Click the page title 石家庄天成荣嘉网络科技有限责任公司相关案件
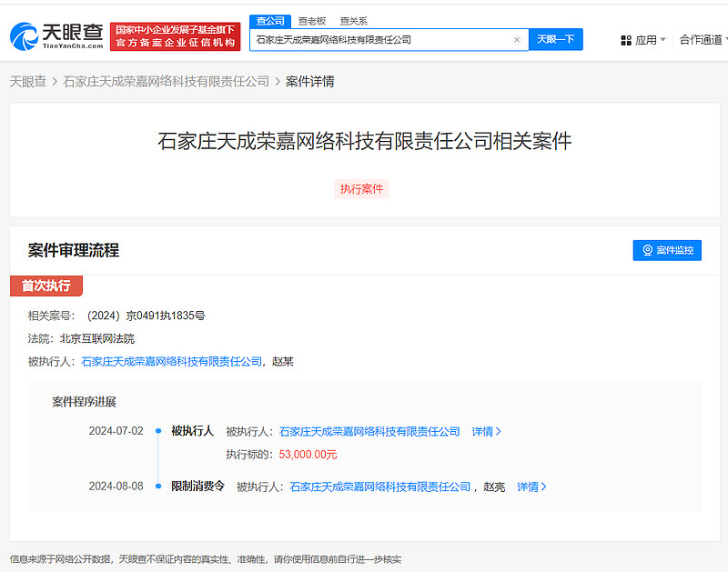The width and height of the screenshot is (728, 572). point(365,141)
